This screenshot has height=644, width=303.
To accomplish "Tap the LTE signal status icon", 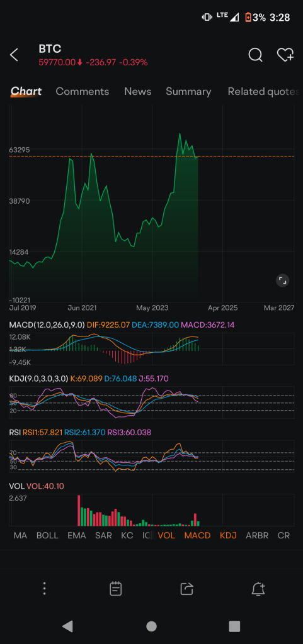I will coord(228,17).
